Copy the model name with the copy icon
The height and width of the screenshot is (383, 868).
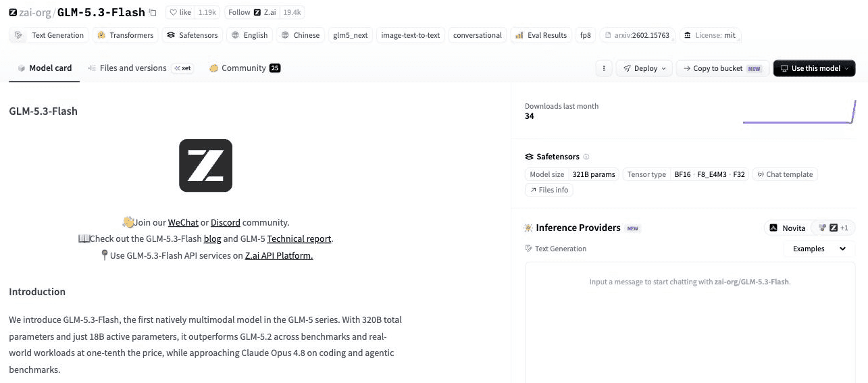153,12
